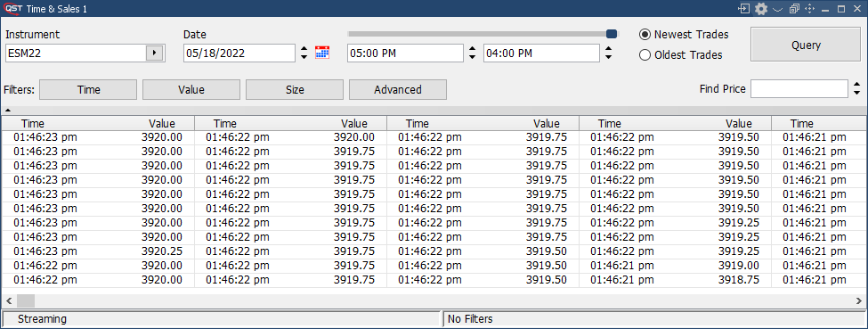The height and width of the screenshot is (329, 868).
Task: Click the second Time column header
Action: pos(224,124)
